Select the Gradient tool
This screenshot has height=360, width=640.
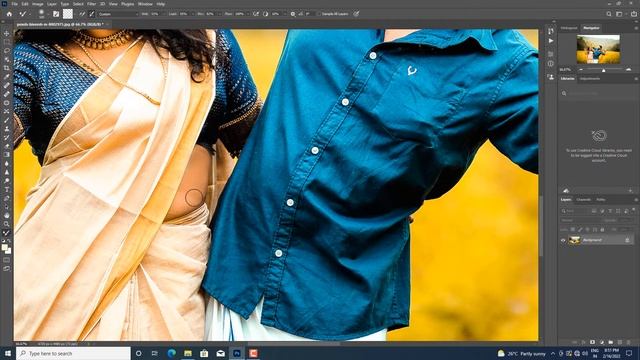7,155
